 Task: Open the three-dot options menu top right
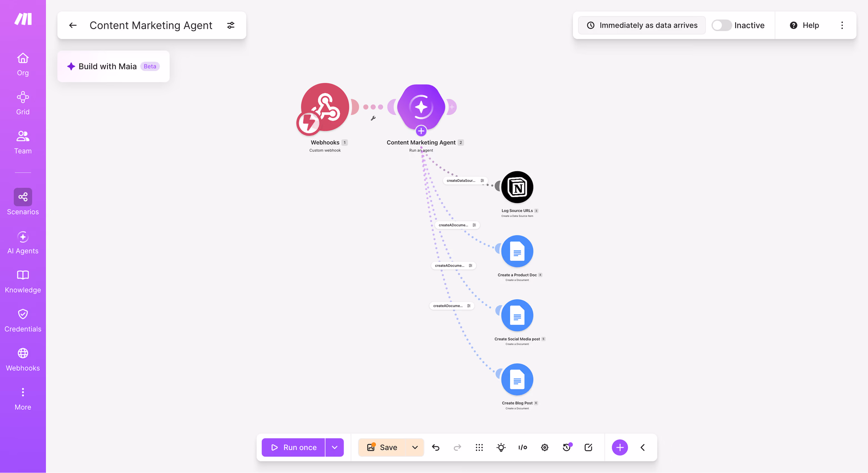point(842,25)
